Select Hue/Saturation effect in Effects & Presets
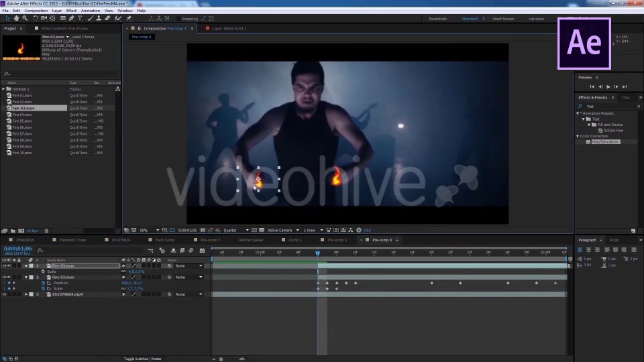 (x=604, y=142)
